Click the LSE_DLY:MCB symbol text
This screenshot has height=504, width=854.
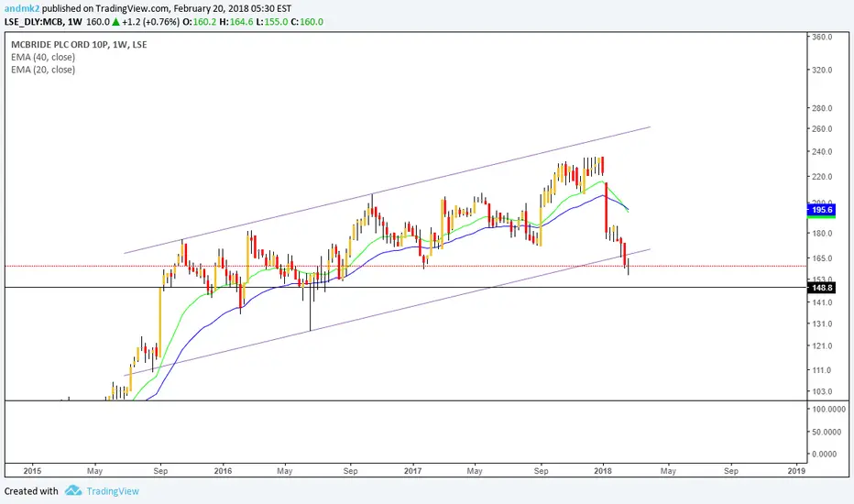pyautogui.click(x=34, y=22)
